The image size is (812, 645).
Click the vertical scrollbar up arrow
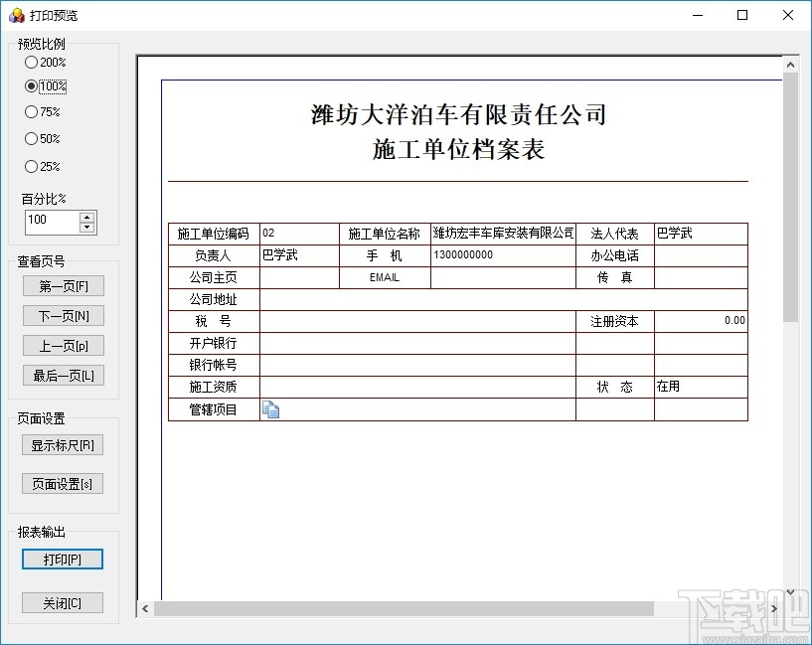click(791, 63)
